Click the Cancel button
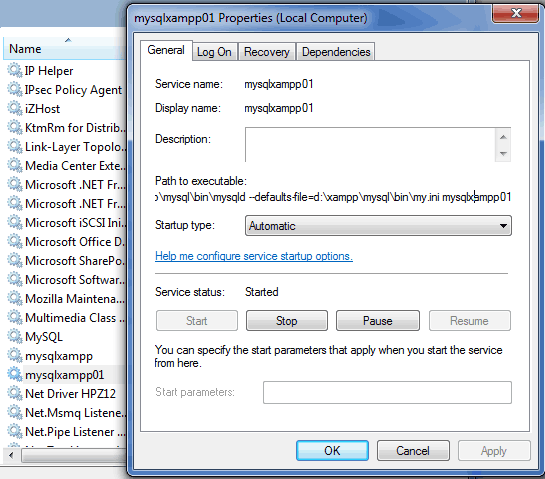Screen dimensions: 545x479 (413, 450)
